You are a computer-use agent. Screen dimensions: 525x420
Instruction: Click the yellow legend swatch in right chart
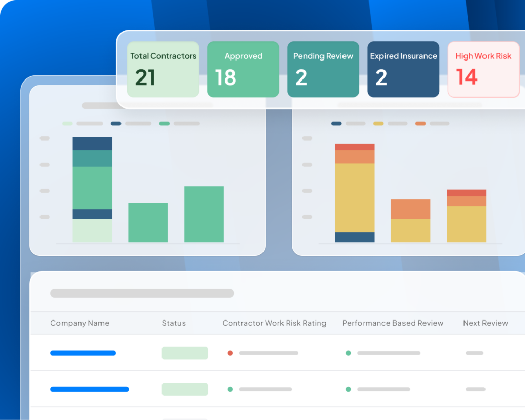coord(378,123)
